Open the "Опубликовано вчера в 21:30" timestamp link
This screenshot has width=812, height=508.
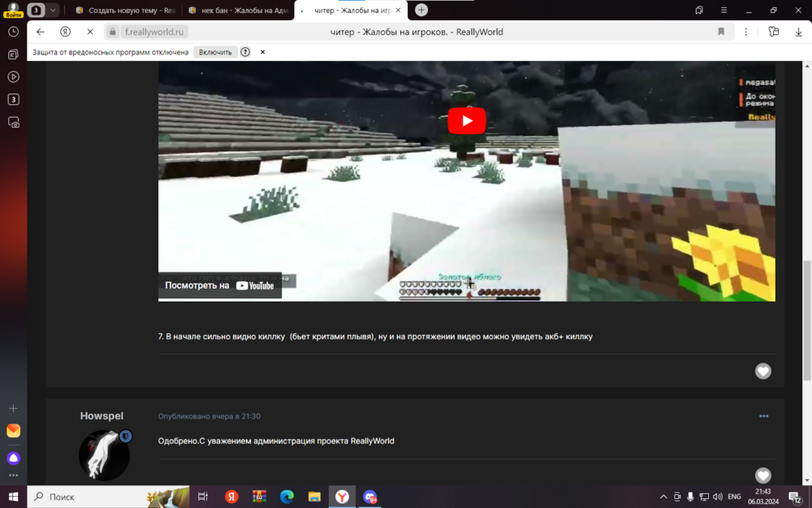pos(209,416)
